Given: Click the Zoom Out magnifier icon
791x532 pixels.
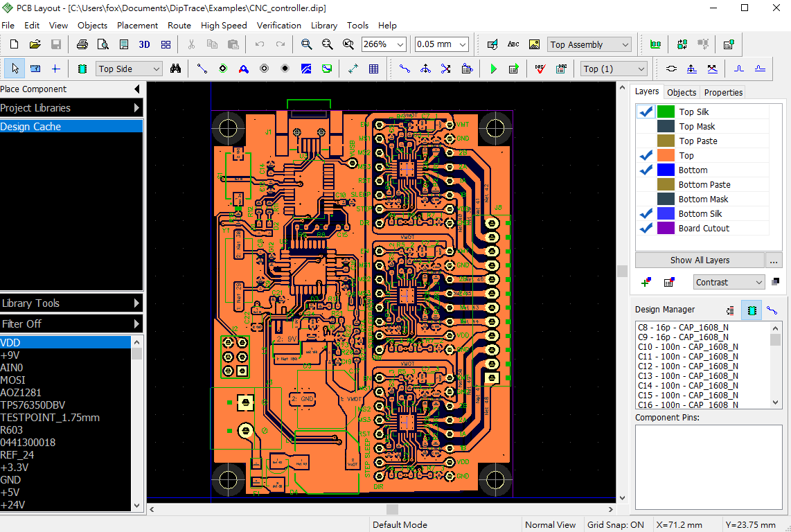Looking at the screenshot, I should [x=327, y=44].
